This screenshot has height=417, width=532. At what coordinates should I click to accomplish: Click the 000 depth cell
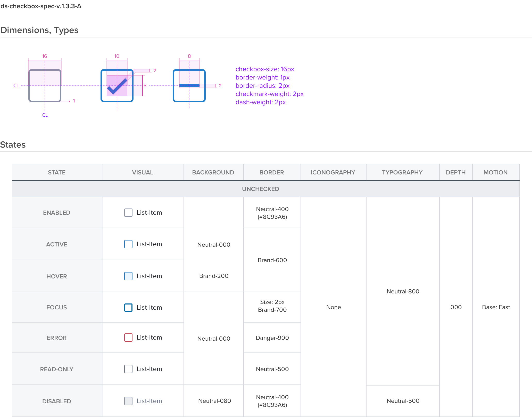click(x=456, y=307)
